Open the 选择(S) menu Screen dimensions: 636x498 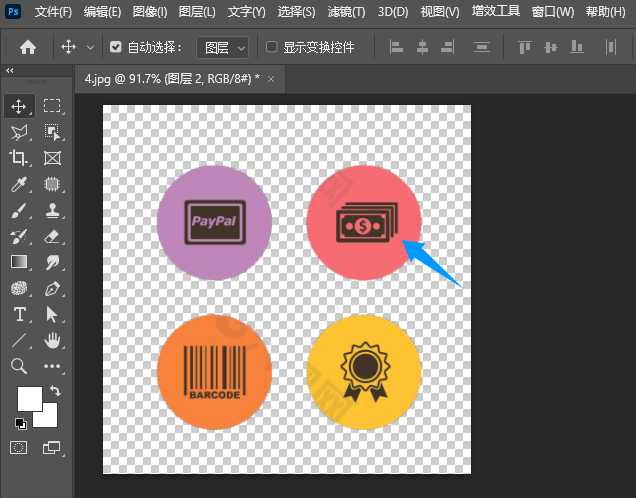(x=297, y=12)
